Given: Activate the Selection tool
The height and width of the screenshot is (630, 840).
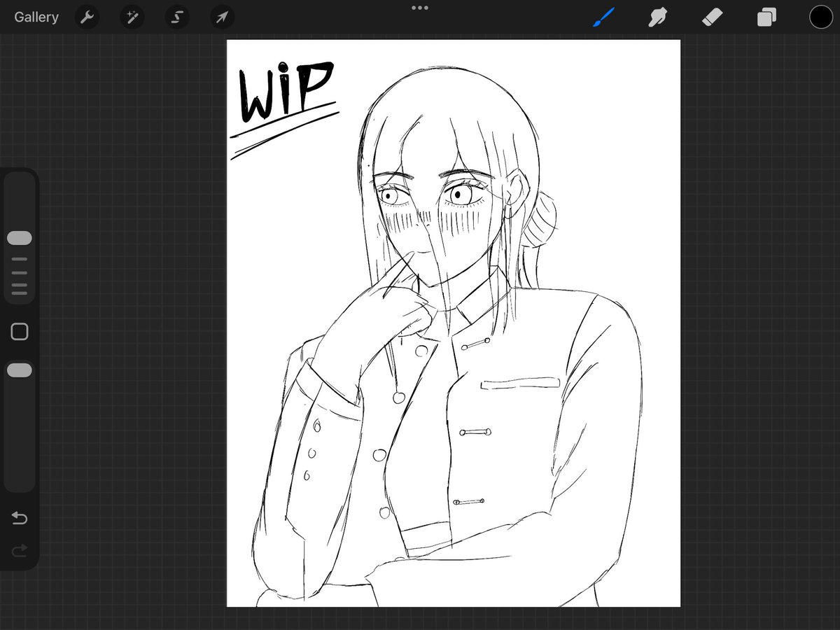Looking at the screenshot, I should point(176,17).
